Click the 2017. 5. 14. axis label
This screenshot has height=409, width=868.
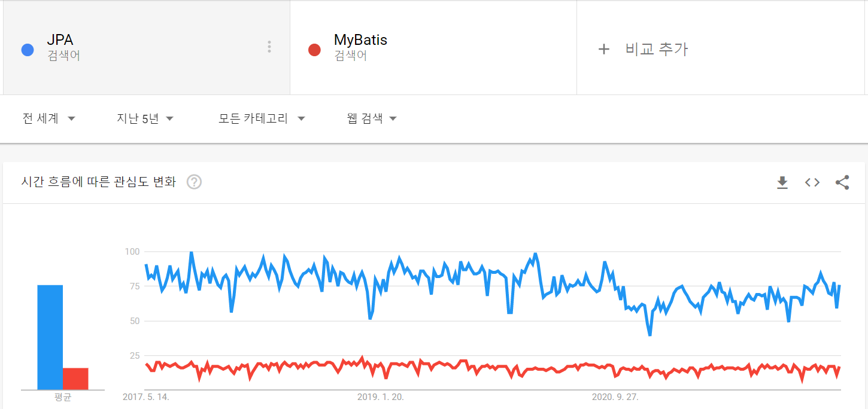[x=146, y=397]
